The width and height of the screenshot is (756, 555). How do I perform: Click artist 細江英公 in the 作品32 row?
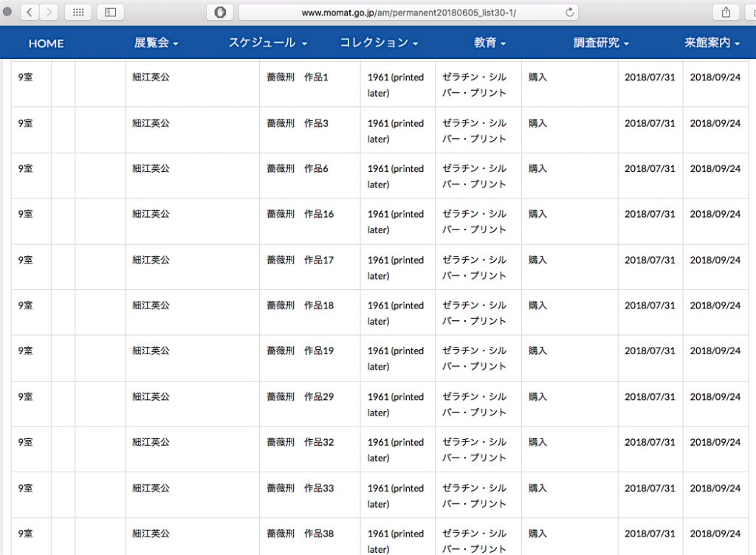pyautogui.click(x=151, y=442)
